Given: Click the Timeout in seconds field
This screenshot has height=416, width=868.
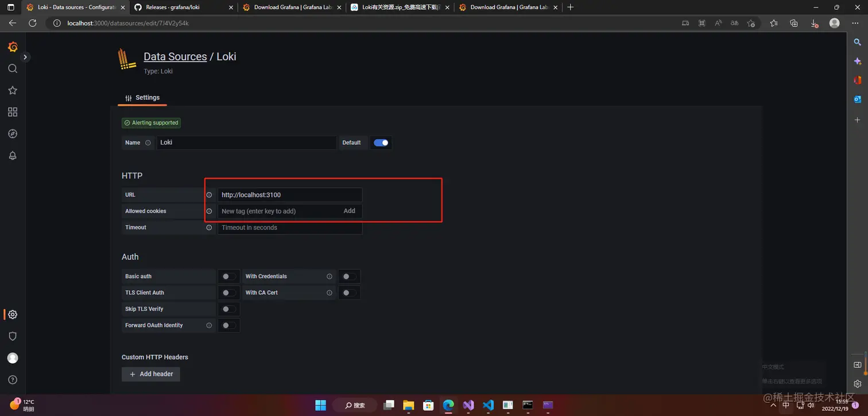Looking at the screenshot, I should pos(290,228).
